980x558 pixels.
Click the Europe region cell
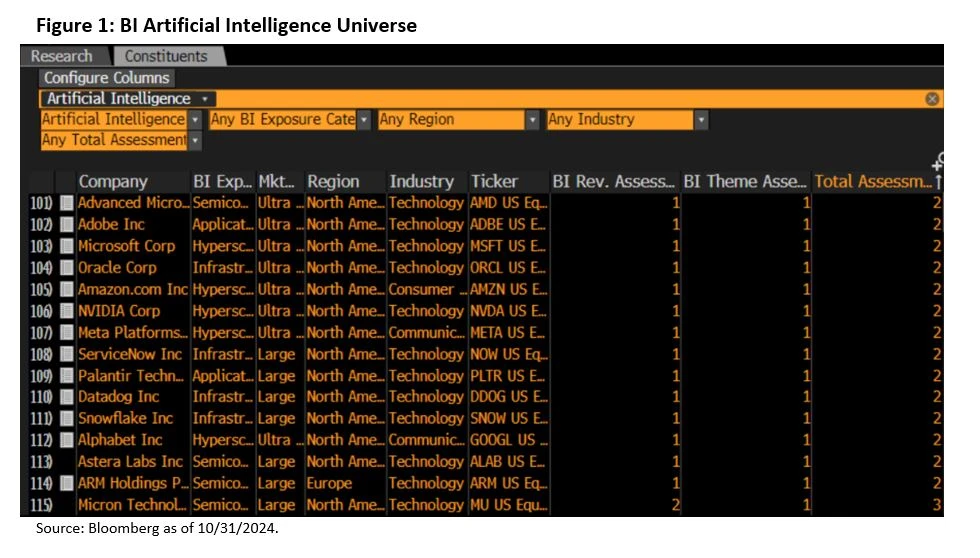tap(329, 484)
